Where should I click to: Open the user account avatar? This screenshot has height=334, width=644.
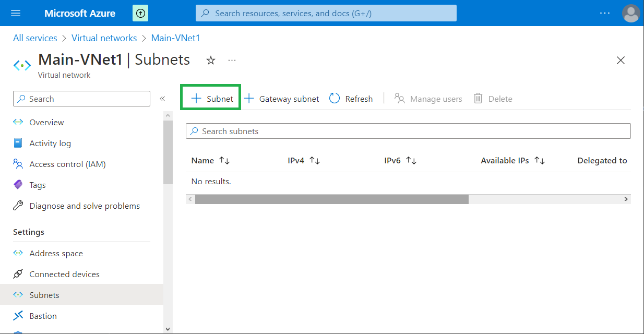pyautogui.click(x=631, y=13)
